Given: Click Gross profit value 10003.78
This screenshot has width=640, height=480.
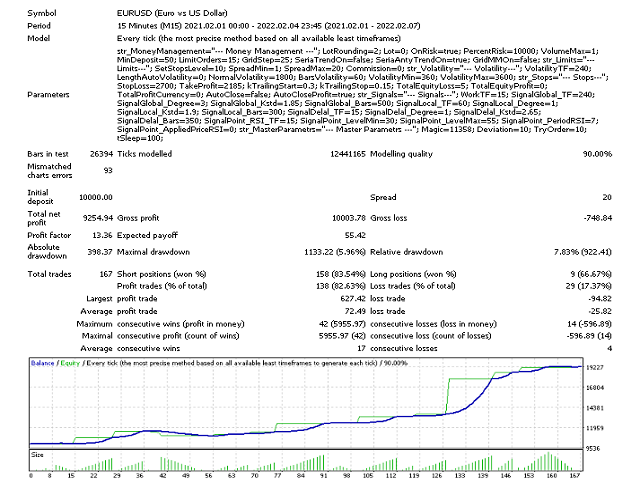Looking at the screenshot, I should [x=349, y=218].
